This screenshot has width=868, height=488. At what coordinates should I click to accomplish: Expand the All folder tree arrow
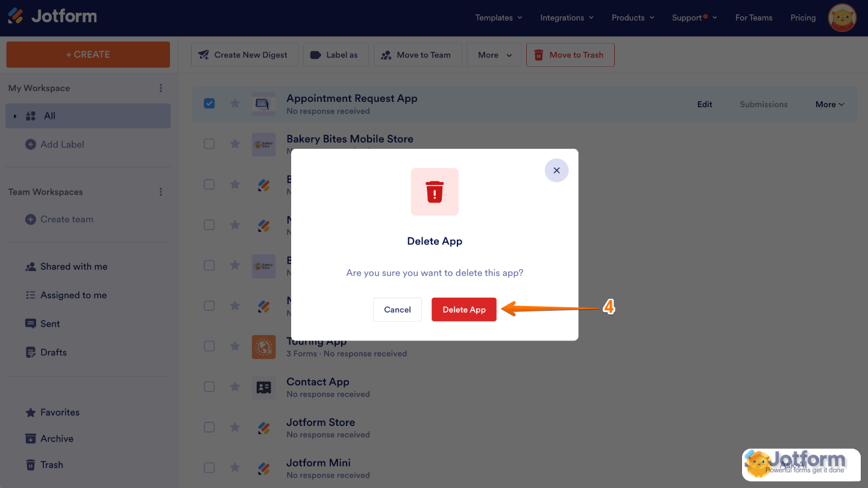click(15, 116)
